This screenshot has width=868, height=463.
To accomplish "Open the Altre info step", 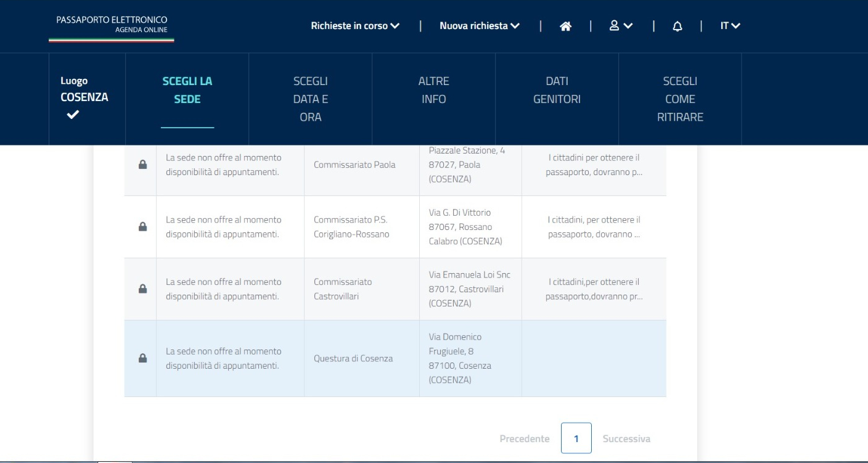I will click(433, 90).
